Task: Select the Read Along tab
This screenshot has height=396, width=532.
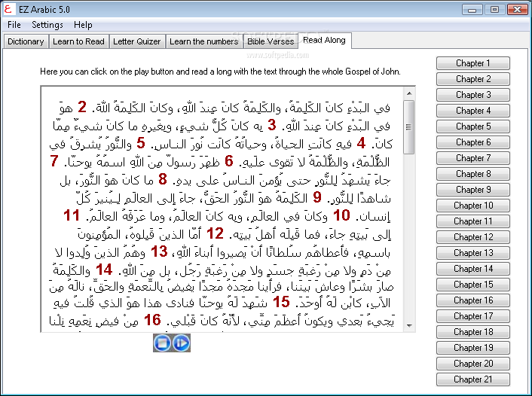Action: pyautogui.click(x=324, y=41)
